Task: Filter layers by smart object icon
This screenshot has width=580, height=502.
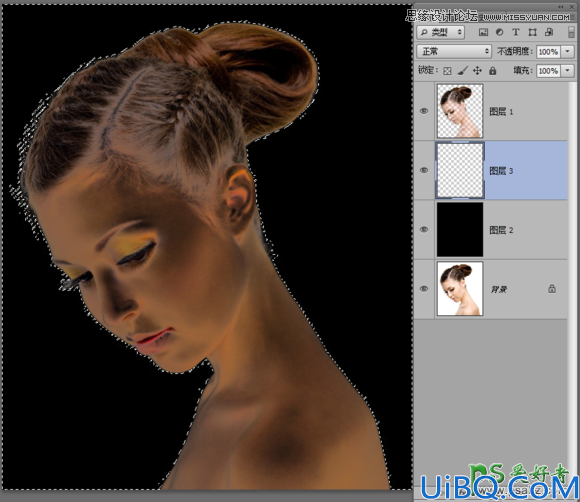Action: 549,32
